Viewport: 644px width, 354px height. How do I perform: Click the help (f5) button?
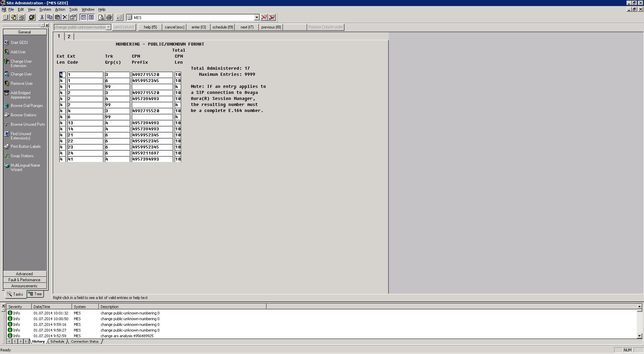click(x=150, y=27)
